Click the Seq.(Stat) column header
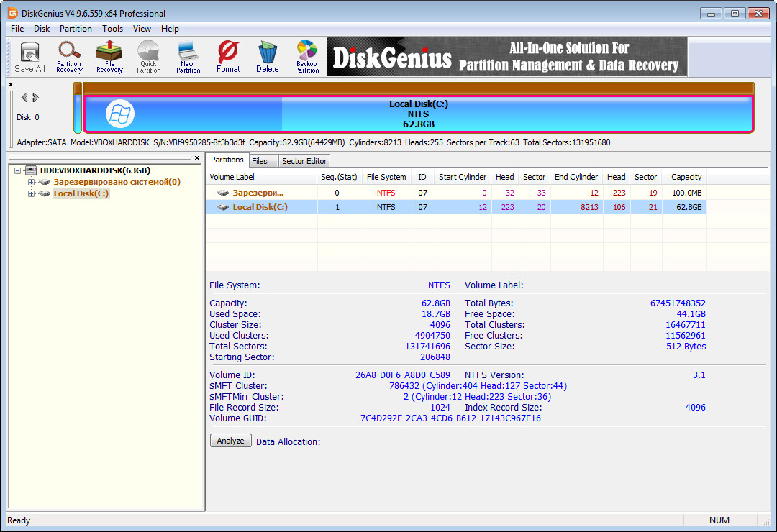 (340, 177)
